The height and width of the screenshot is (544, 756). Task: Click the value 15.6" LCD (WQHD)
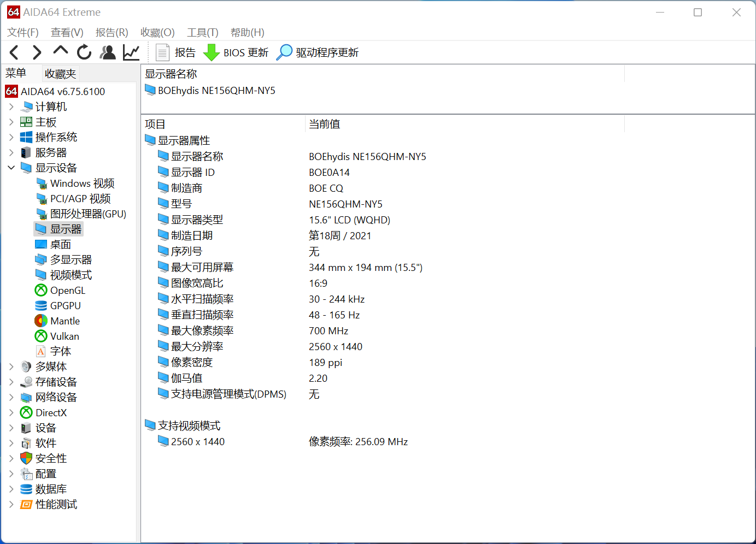[349, 220]
